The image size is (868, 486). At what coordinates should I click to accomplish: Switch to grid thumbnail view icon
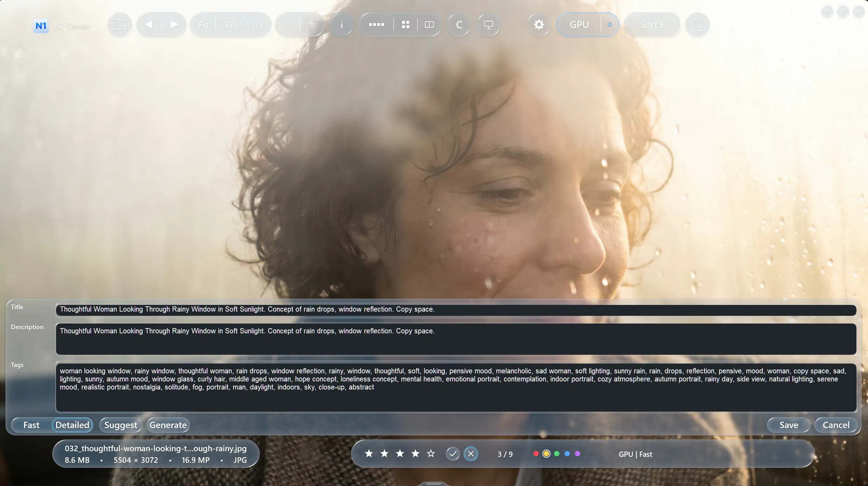pyautogui.click(x=406, y=25)
